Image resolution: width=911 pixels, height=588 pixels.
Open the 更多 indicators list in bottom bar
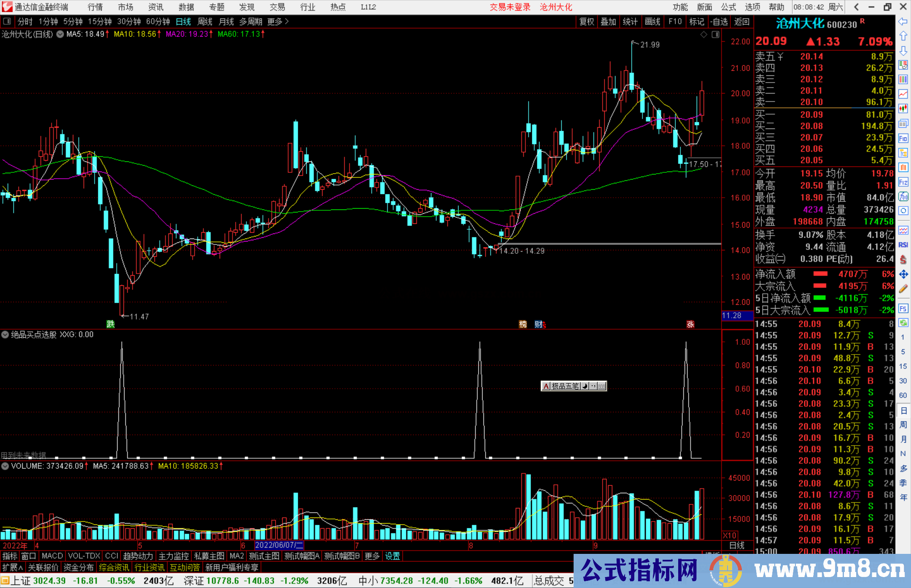click(x=372, y=556)
